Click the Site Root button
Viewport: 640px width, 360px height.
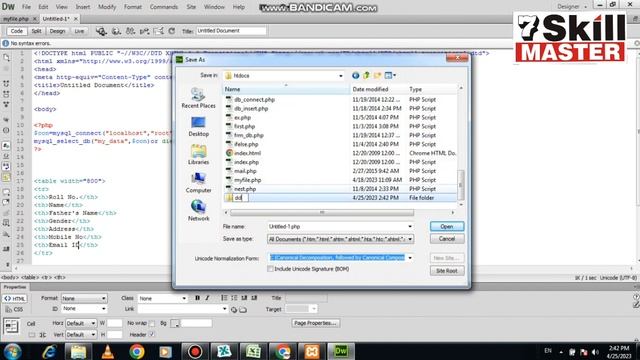click(447, 271)
